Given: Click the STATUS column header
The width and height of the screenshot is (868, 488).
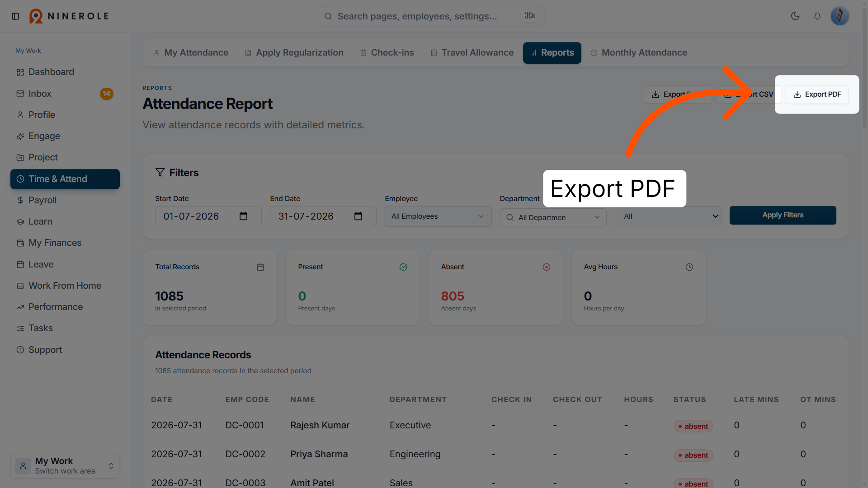Looking at the screenshot, I should [x=689, y=399].
